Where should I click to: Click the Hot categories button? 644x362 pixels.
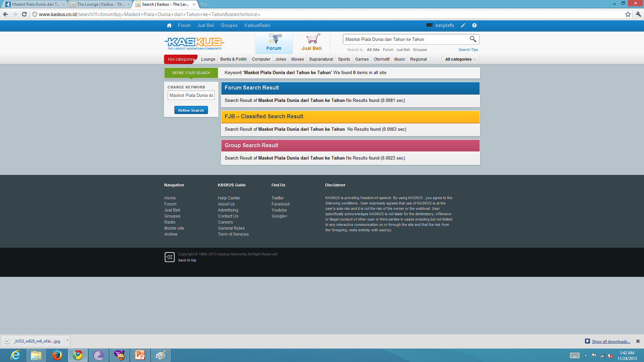pyautogui.click(x=181, y=59)
